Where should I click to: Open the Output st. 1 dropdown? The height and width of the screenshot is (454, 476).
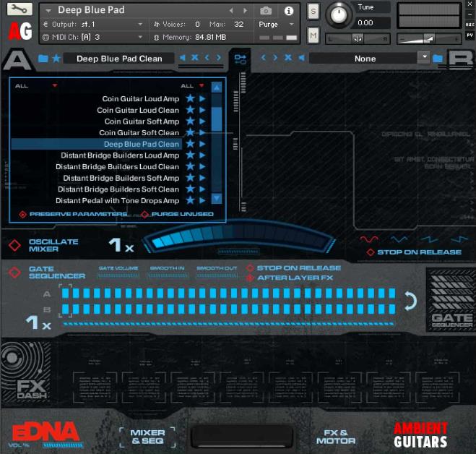140,25
